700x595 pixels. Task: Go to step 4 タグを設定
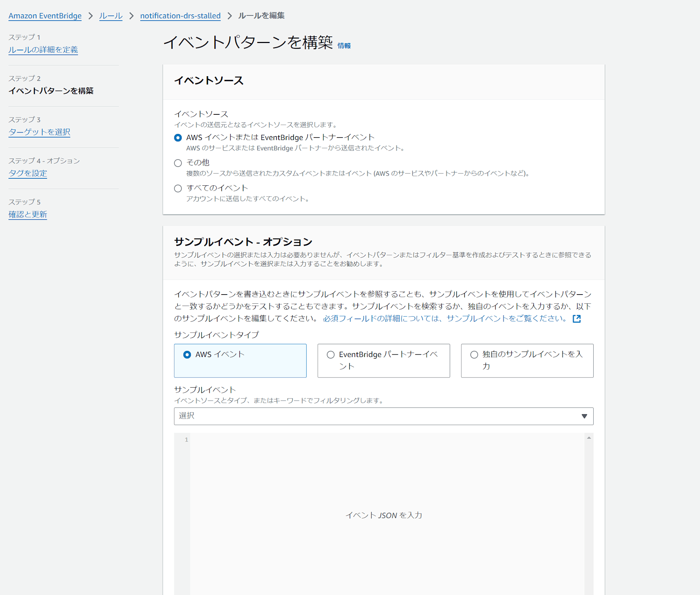(28, 173)
